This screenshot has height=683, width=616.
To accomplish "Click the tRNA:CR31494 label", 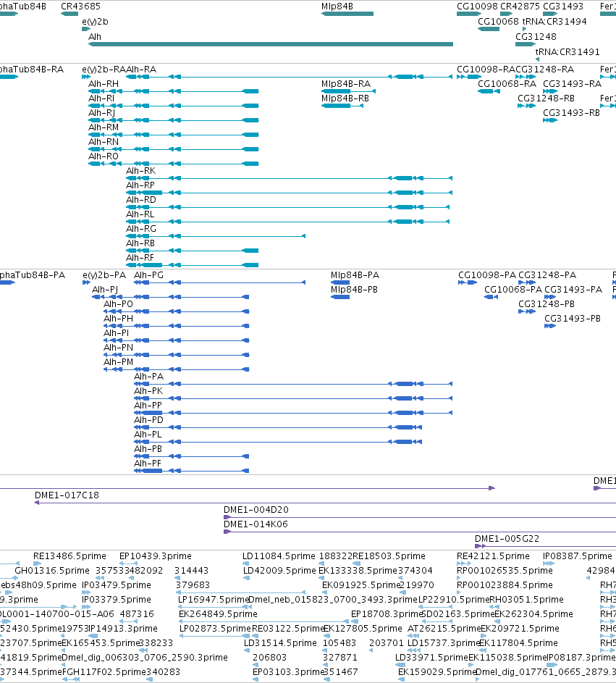I will click(554, 21).
